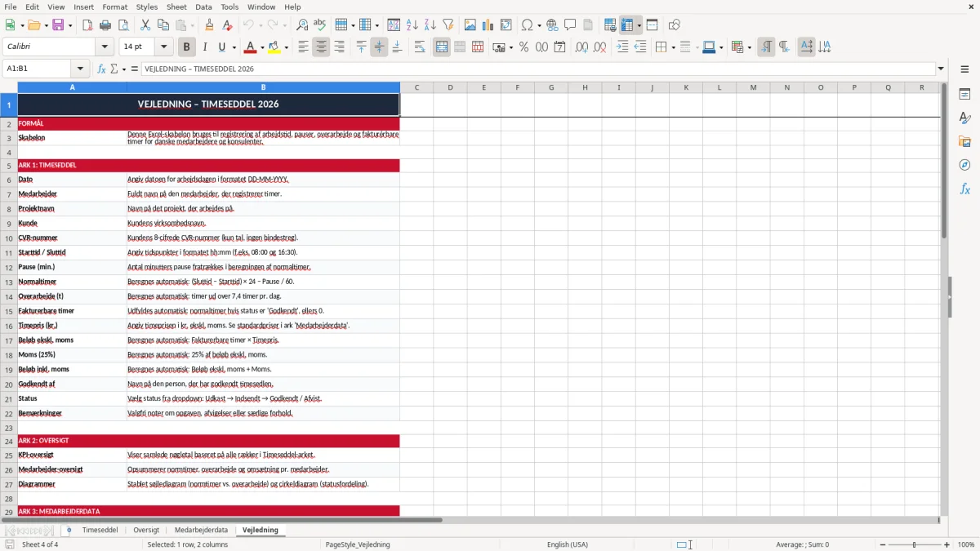The image size is (980, 551).
Task: Click the formula input line
Action: coord(537,69)
